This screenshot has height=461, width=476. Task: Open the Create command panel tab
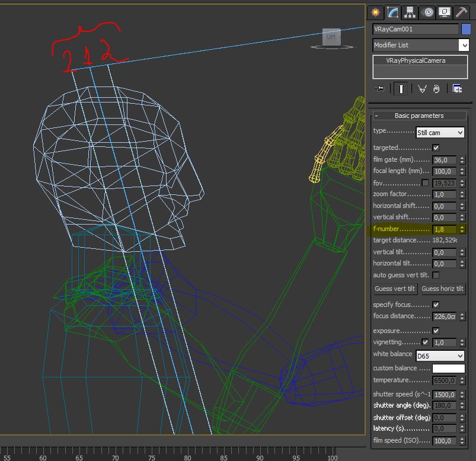tap(375, 12)
